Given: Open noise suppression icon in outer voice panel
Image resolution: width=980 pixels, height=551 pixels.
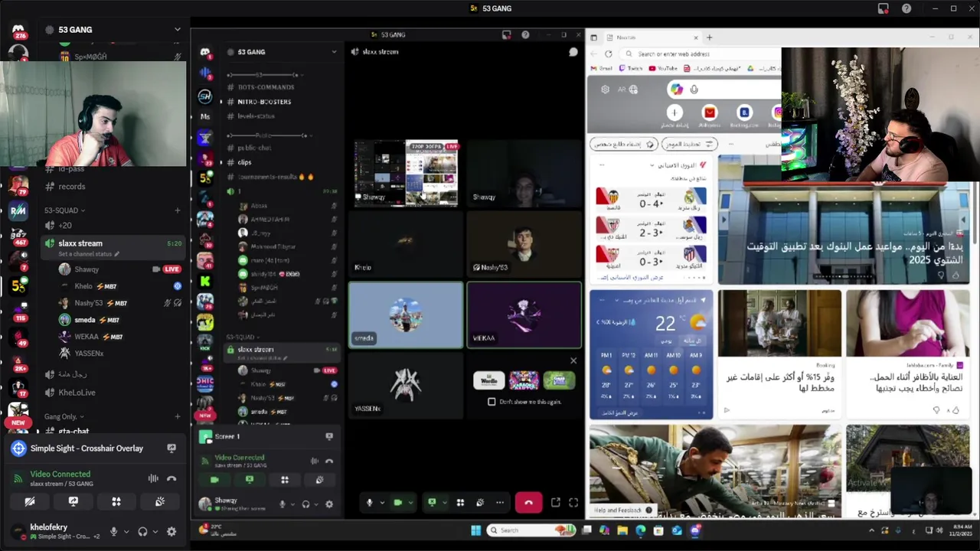Looking at the screenshot, I should coord(153,479).
